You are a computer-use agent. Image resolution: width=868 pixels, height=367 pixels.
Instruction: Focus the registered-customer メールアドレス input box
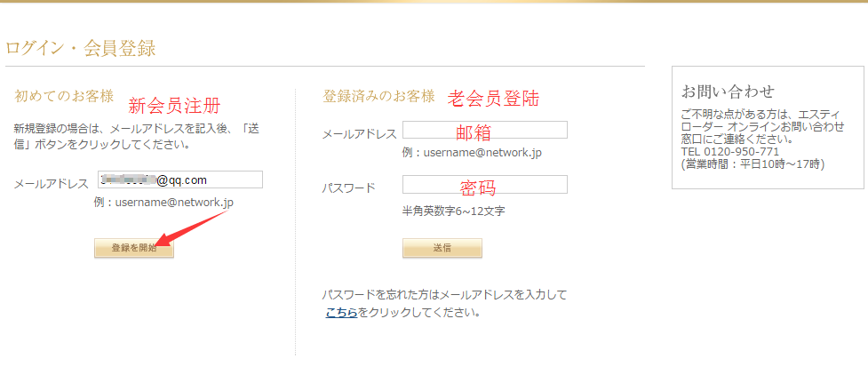(484, 130)
